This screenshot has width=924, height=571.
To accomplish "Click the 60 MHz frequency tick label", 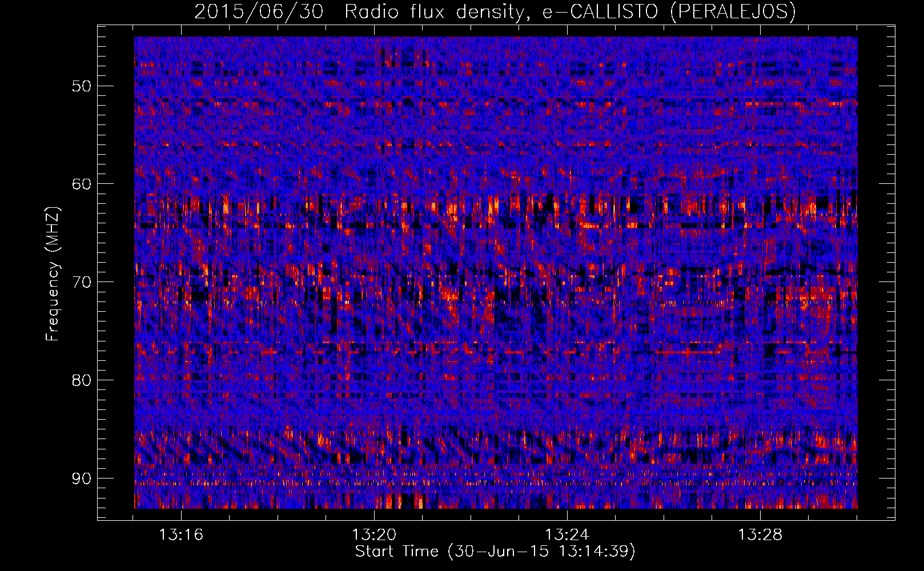I will pyautogui.click(x=81, y=184).
